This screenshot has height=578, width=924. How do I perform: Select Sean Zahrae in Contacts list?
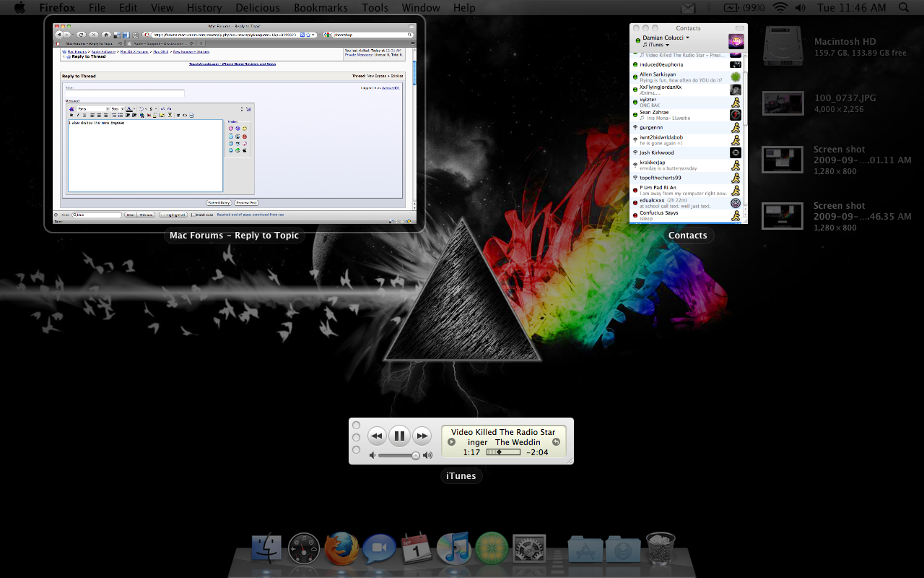(x=687, y=115)
